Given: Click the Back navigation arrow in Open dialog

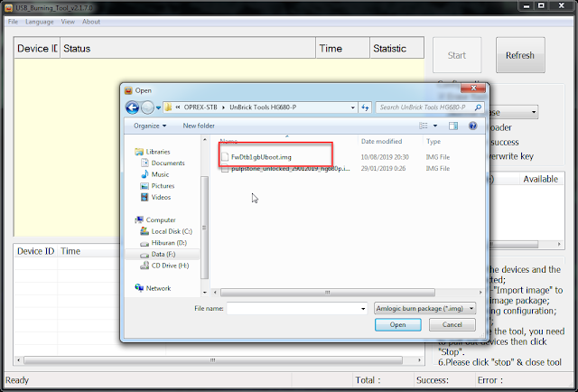Looking at the screenshot, I should pyautogui.click(x=134, y=107).
